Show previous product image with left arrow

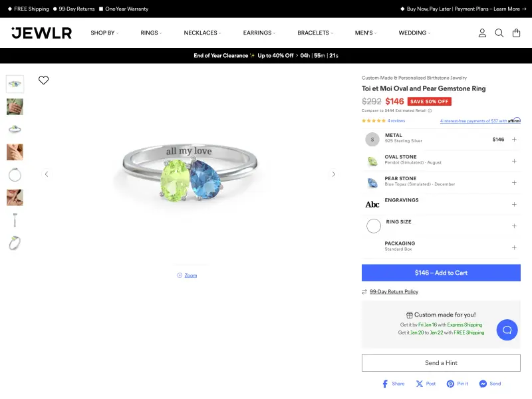47,174
